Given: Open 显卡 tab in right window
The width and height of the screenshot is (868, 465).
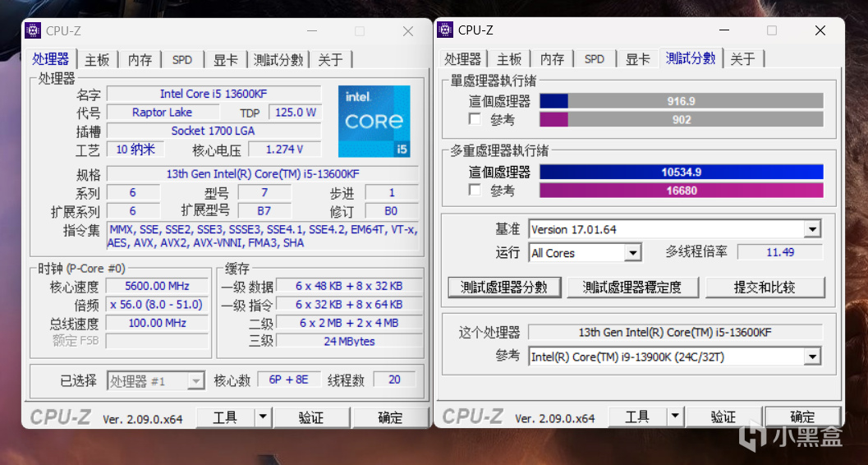Looking at the screenshot, I should pyautogui.click(x=638, y=59).
